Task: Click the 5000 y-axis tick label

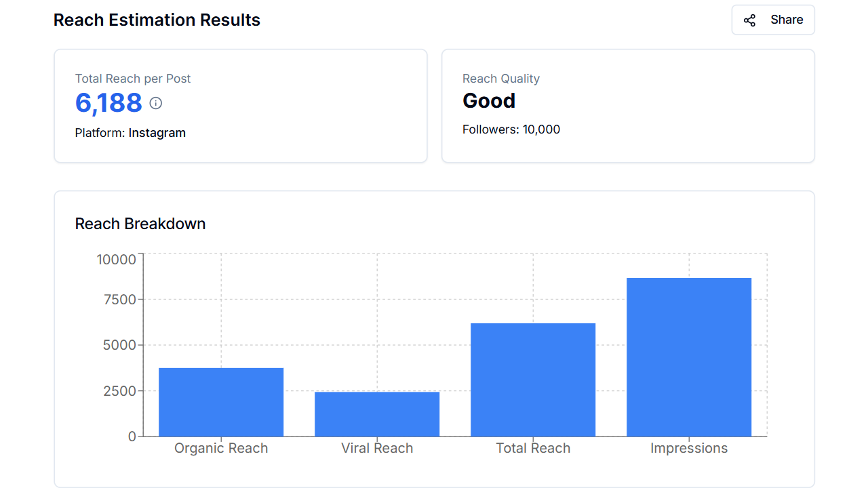Action: point(121,345)
